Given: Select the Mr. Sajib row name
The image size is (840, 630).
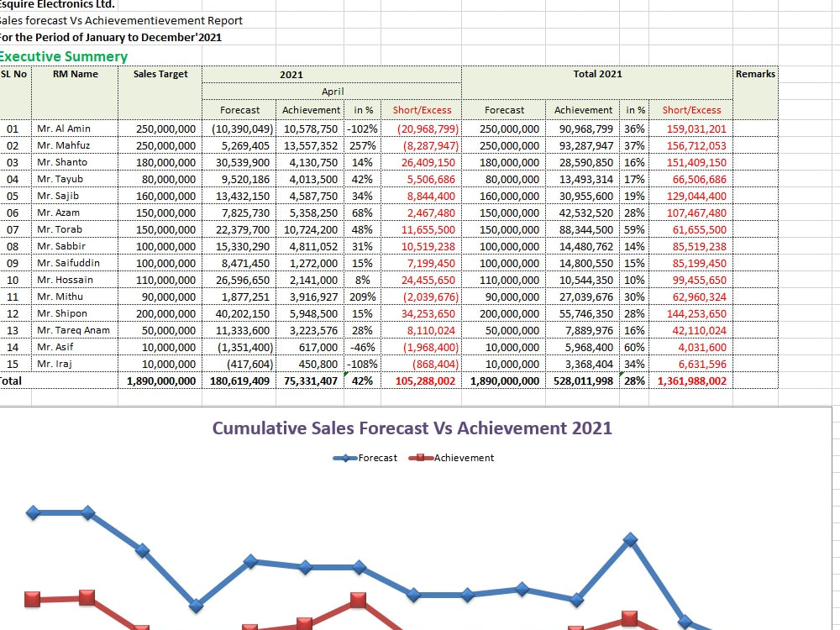Looking at the screenshot, I should [75, 196].
